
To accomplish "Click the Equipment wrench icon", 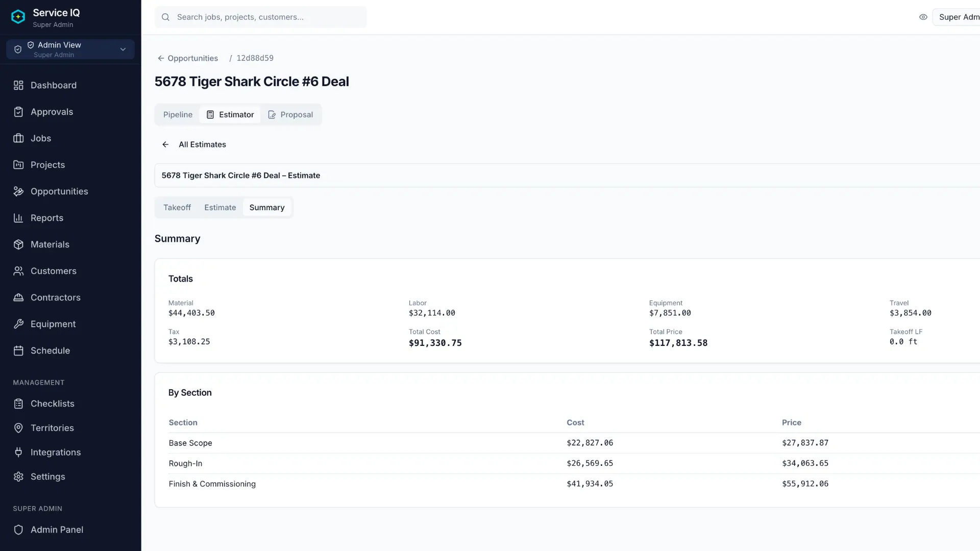I will [18, 324].
